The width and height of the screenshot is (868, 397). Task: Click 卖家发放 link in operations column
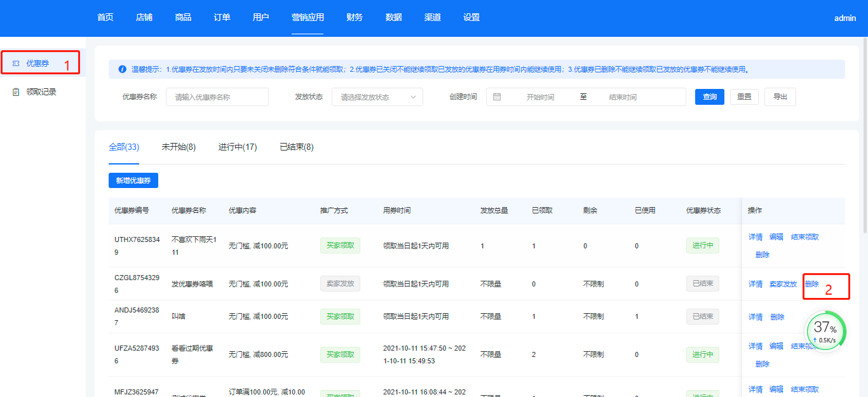pyautogui.click(x=783, y=284)
